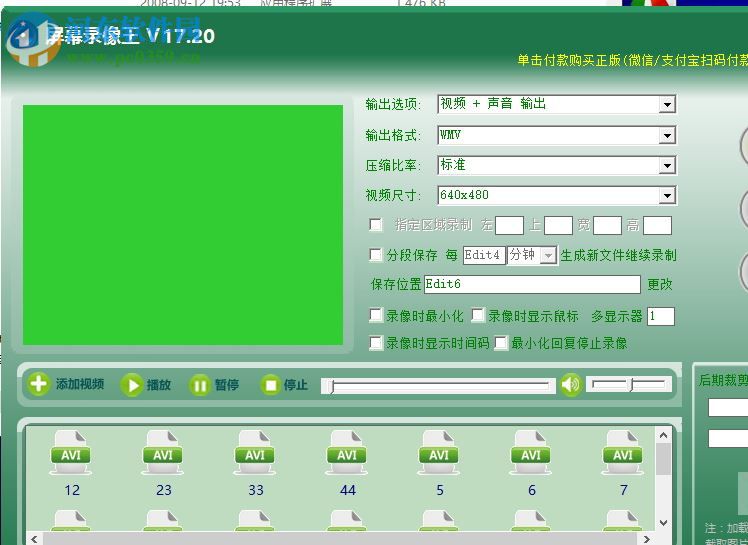Enable 指定区域录制 checkbox

coord(376,224)
